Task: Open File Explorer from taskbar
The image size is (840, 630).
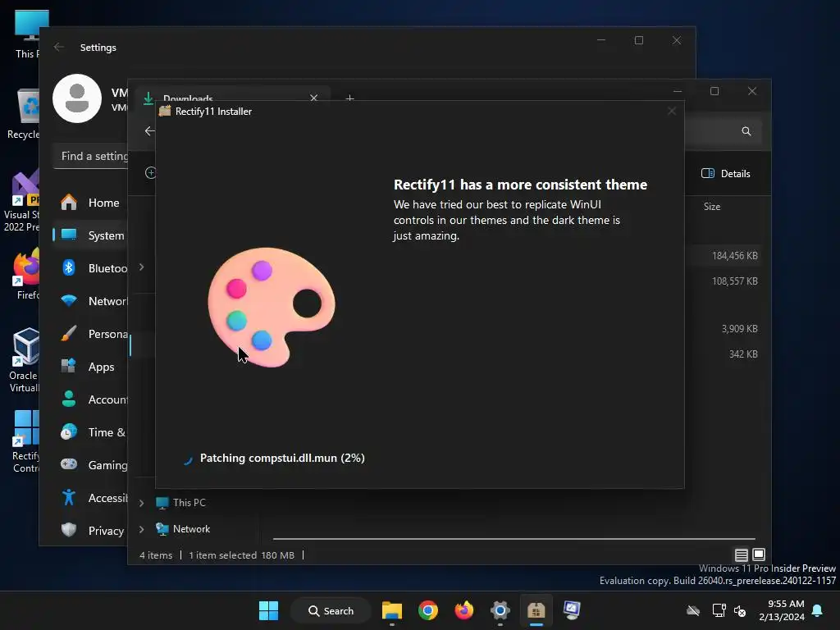Action: pyautogui.click(x=391, y=610)
